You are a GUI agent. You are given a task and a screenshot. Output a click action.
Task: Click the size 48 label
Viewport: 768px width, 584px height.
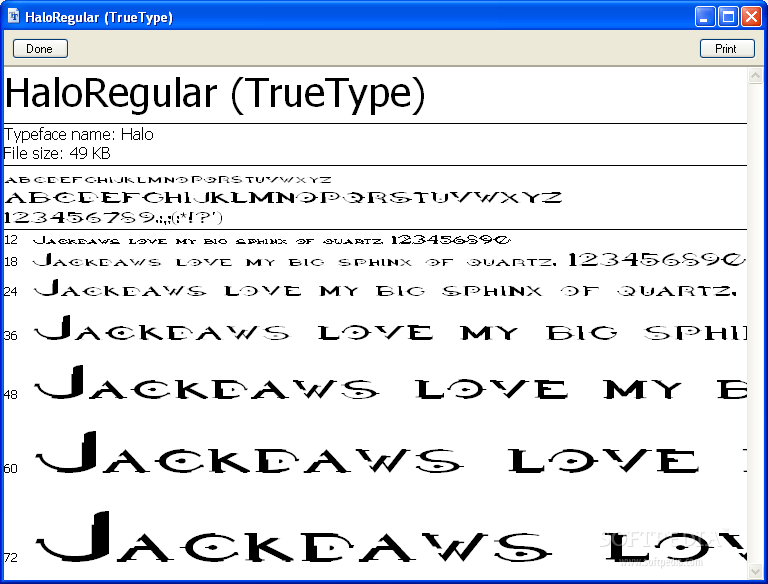click(11, 394)
